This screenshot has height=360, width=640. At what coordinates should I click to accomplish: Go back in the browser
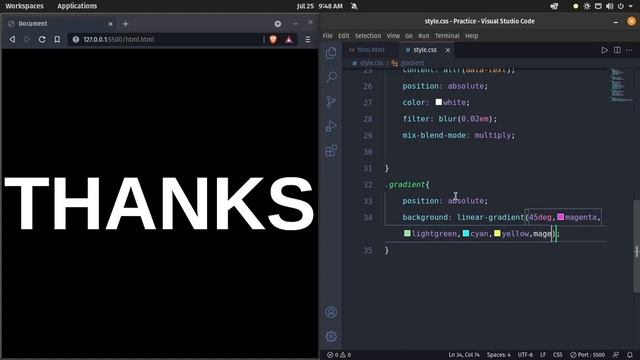pyautogui.click(x=13, y=39)
